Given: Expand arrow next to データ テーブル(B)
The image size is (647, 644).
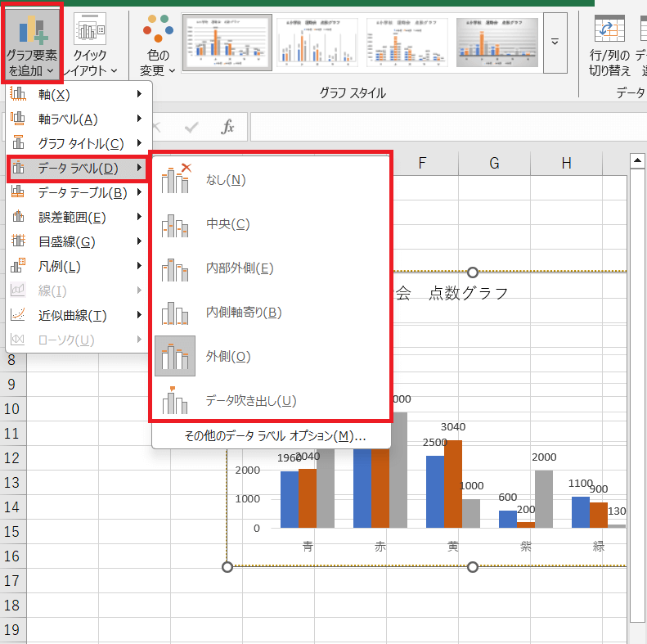Looking at the screenshot, I should pos(140,192).
